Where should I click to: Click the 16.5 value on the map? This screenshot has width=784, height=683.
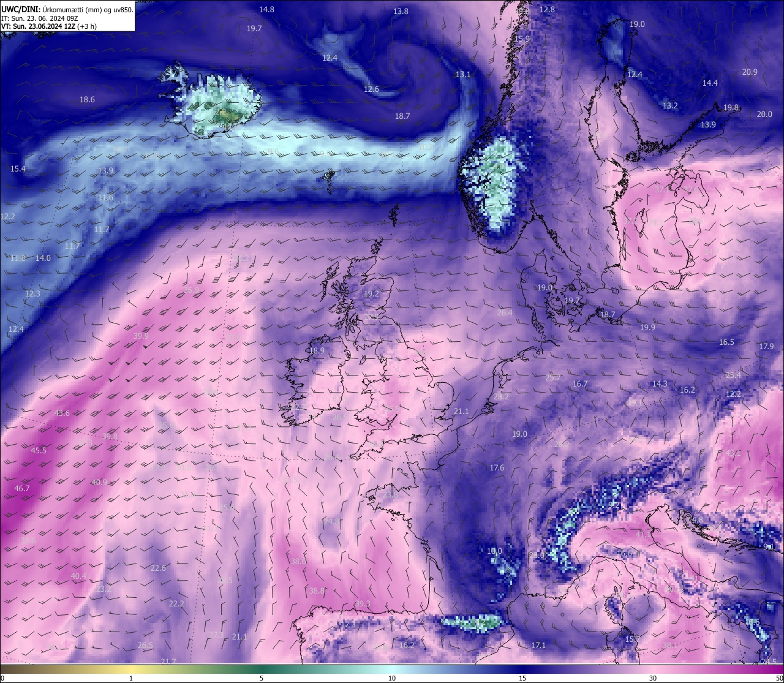pos(726,342)
